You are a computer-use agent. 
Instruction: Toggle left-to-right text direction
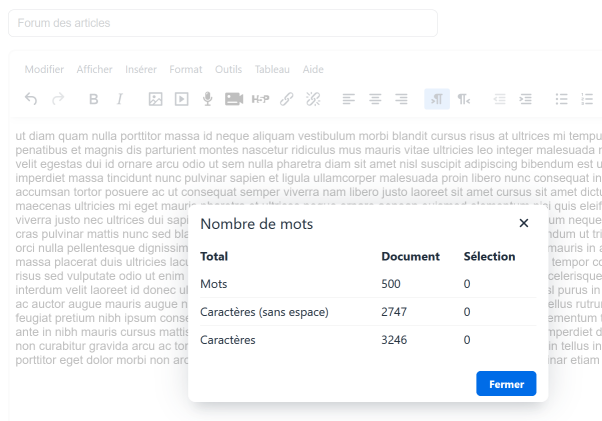[x=437, y=99]
